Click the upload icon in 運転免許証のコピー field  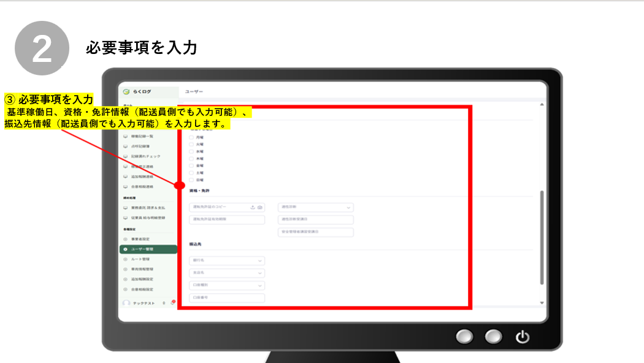[x=253, y=207]
